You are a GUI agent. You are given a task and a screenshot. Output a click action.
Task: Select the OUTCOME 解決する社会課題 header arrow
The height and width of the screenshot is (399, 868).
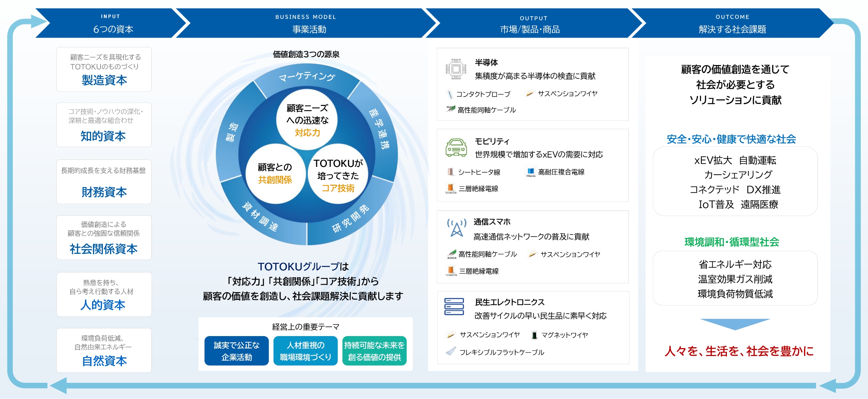click(732, 23)
